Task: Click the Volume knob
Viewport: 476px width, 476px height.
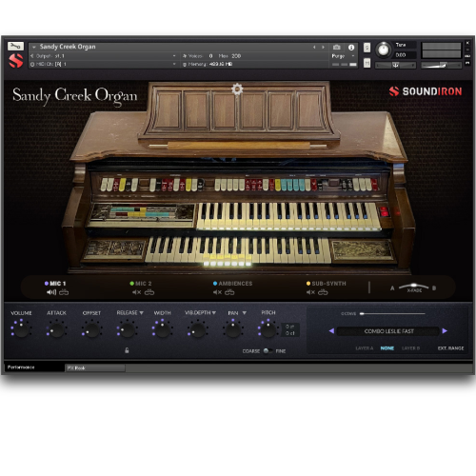Action: (x=21, y=329)
